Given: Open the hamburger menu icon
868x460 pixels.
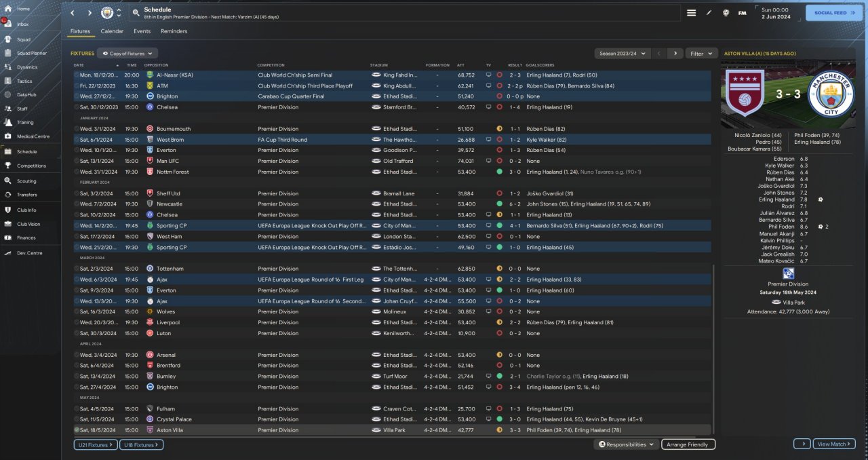Looking at the screenshot, I should click(692, 13).
